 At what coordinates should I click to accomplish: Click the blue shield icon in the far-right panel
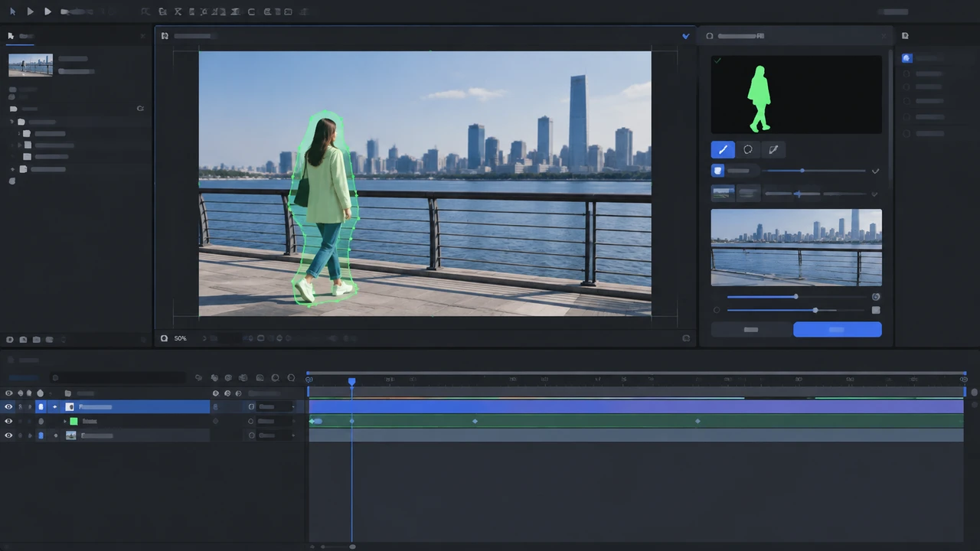tap(906, 58)
